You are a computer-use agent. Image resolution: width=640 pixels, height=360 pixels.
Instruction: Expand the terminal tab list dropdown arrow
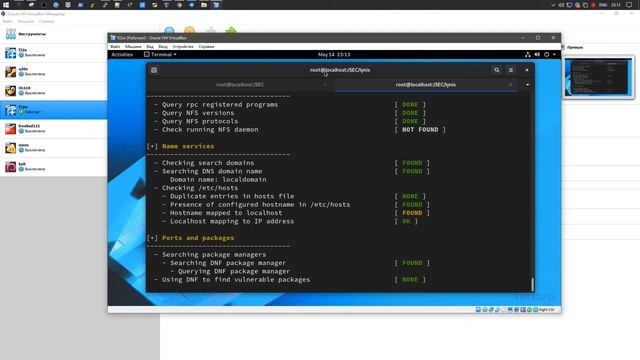pyautogui.click(x=527, y=85)
